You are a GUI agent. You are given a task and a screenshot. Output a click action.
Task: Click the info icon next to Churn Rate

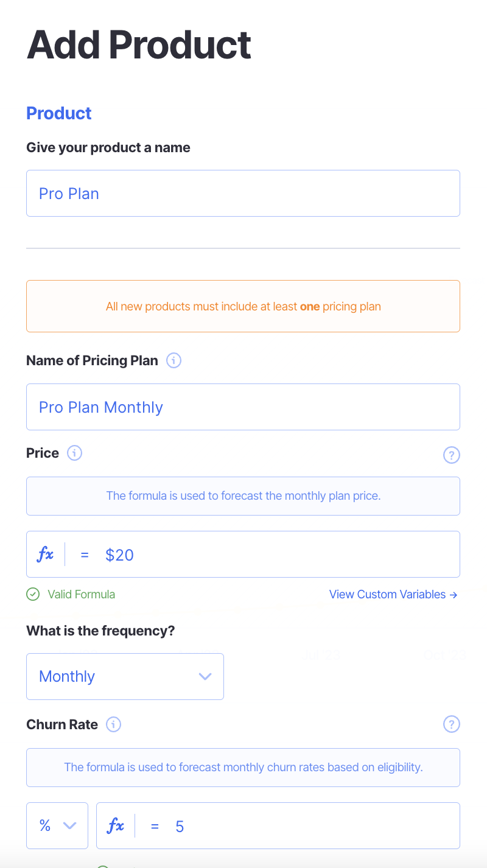(x=113, y=724)
